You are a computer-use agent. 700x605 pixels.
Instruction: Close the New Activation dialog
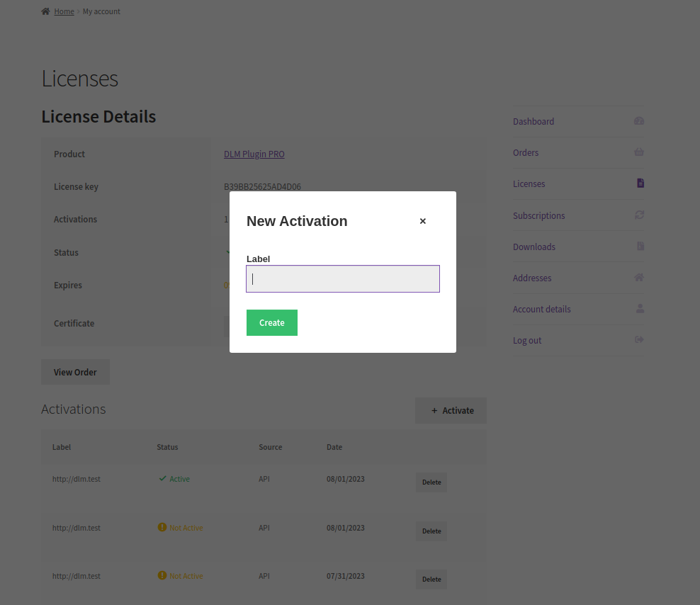click(423, 221)
